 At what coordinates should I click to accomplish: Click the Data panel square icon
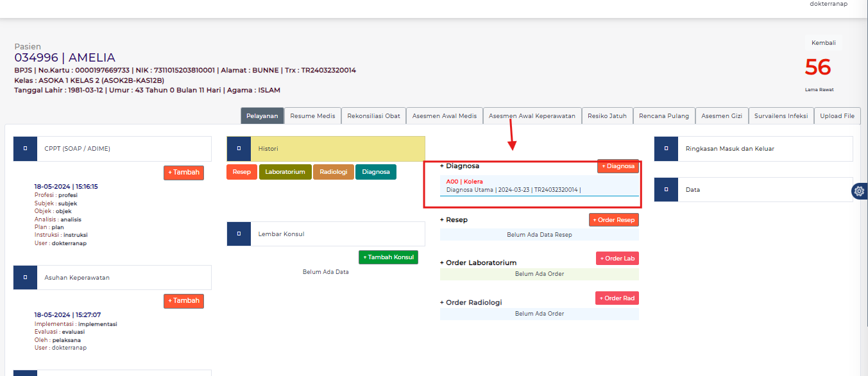(666, 190)
